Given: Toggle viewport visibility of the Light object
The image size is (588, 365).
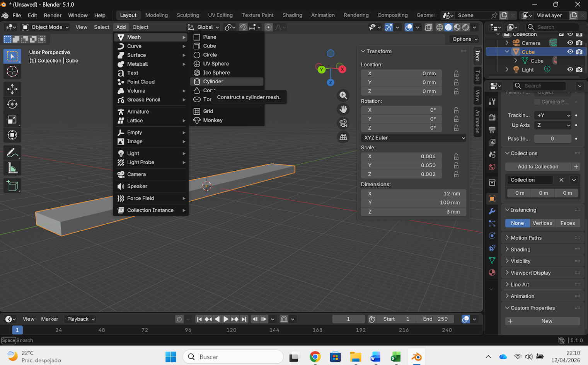Looking at the screenshot, I should 570,70.
